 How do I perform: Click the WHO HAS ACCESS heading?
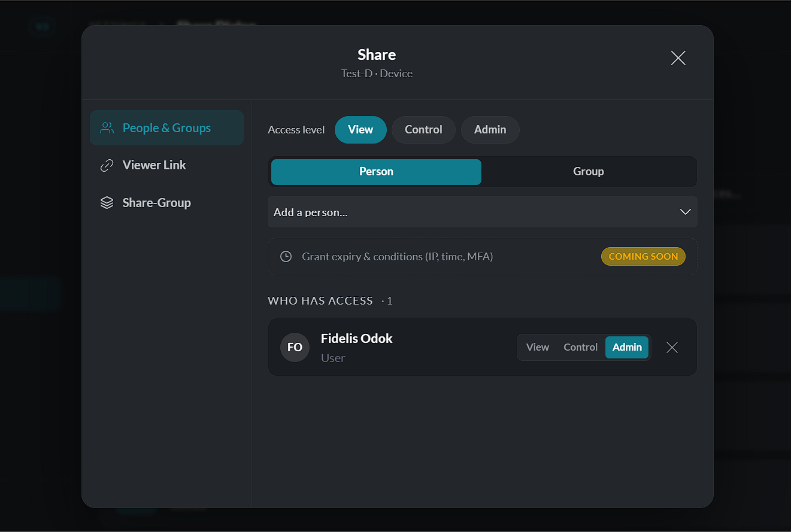(x=320, y=301)
